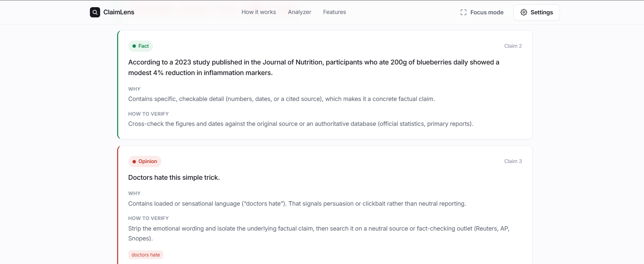644x264 pixels.
Task: Click the Claim 2 label
Action: point(513,46)
